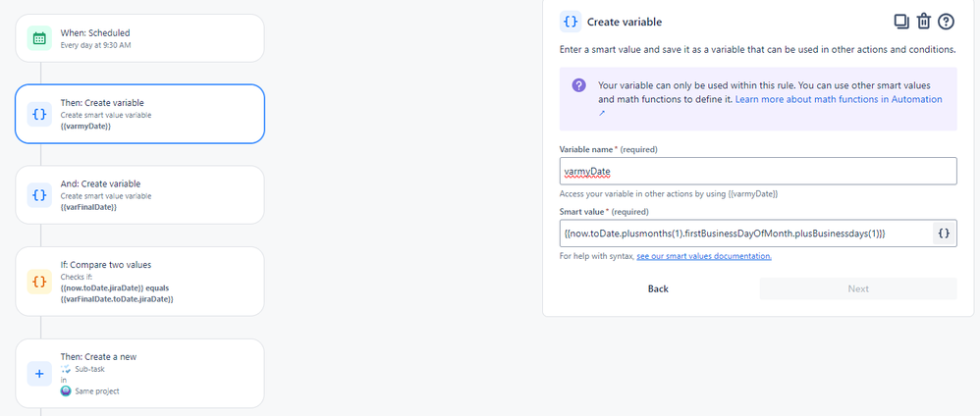Click braces icon on varmyDate variable step

(x=39, y=115)
